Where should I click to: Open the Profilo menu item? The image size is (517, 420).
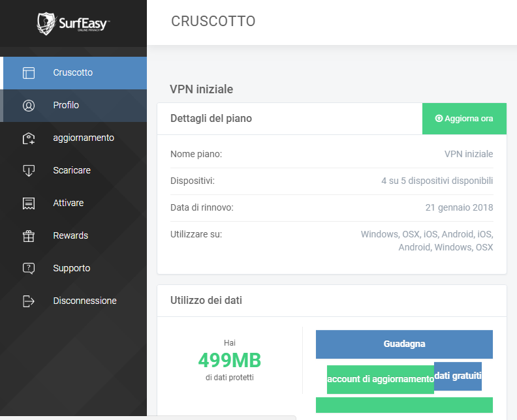pos(66,105)
